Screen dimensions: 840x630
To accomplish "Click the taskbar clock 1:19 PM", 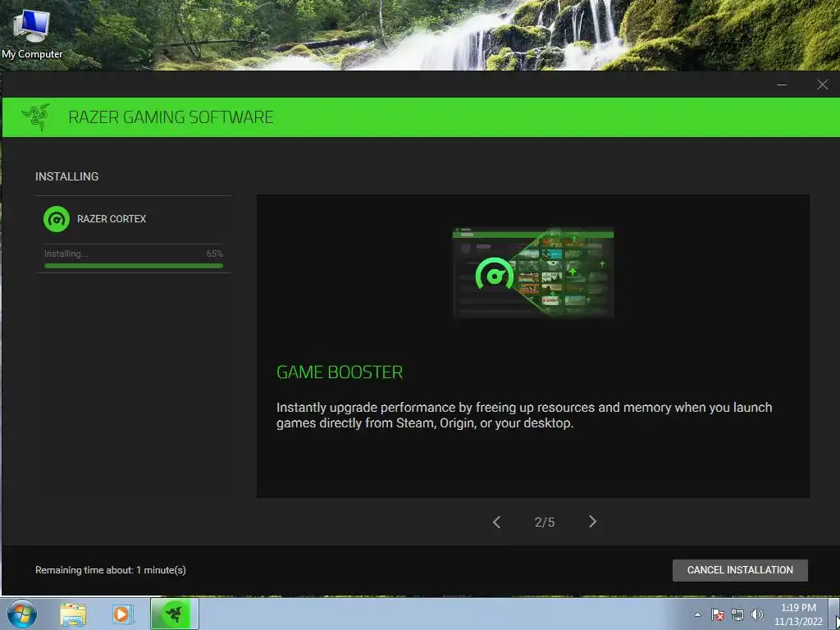I will (x=798, y=614).
